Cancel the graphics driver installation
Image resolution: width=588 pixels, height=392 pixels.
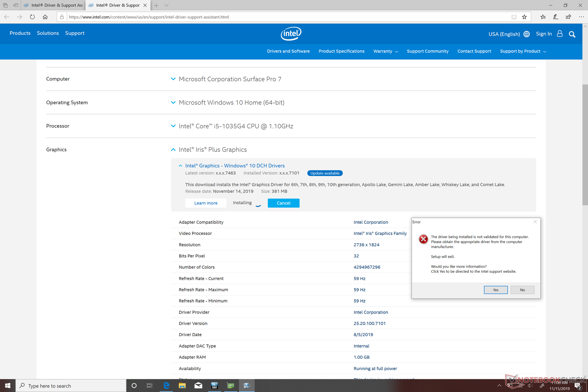tap(283, 203)
